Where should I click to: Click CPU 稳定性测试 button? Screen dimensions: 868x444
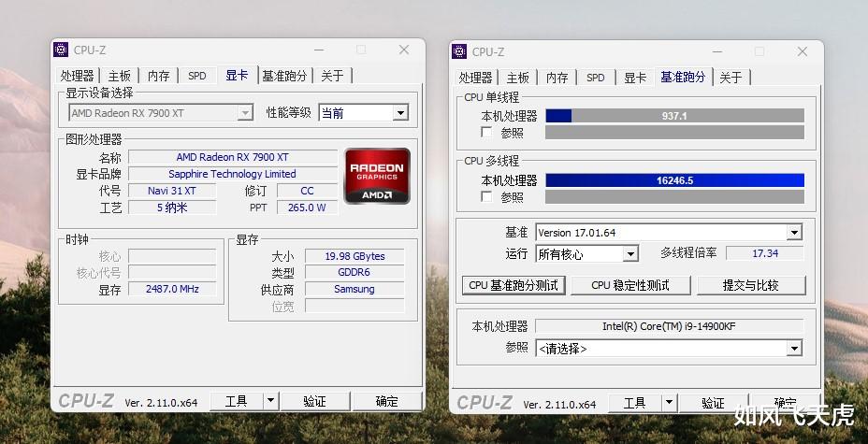tap(630, 285)
